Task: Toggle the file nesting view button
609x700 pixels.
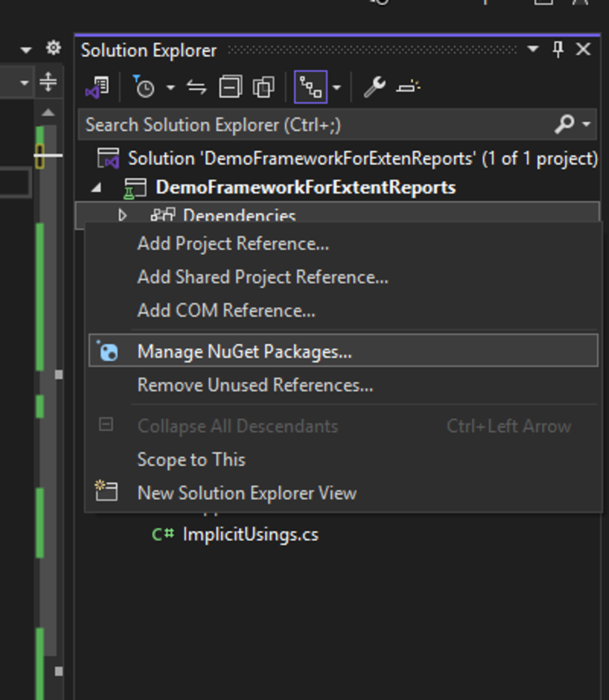Action: (x=311, y=87)
